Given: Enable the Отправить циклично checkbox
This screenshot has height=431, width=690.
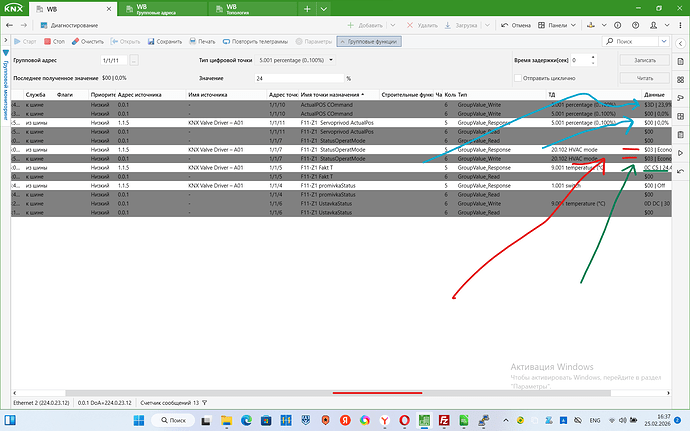Looking at the screenshot, I should [x=518, y=78].
